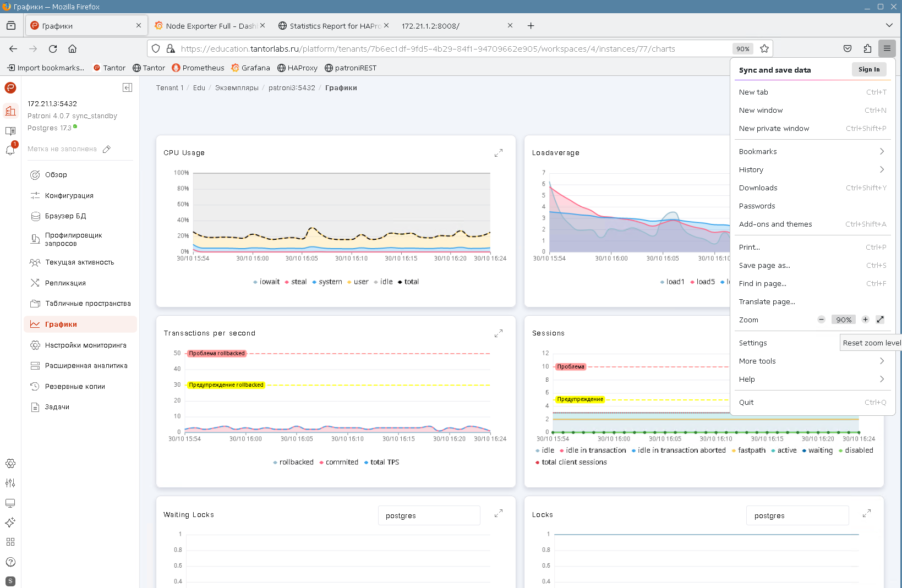Enter fullscreen from Zoom row icon
902x588 pixels.
click(x=880, y=320)
